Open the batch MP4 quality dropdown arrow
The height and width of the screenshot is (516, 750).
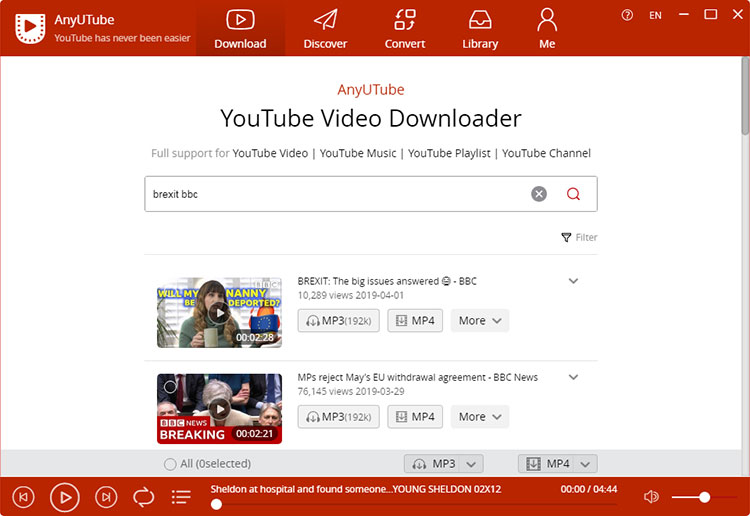point(585,463)
